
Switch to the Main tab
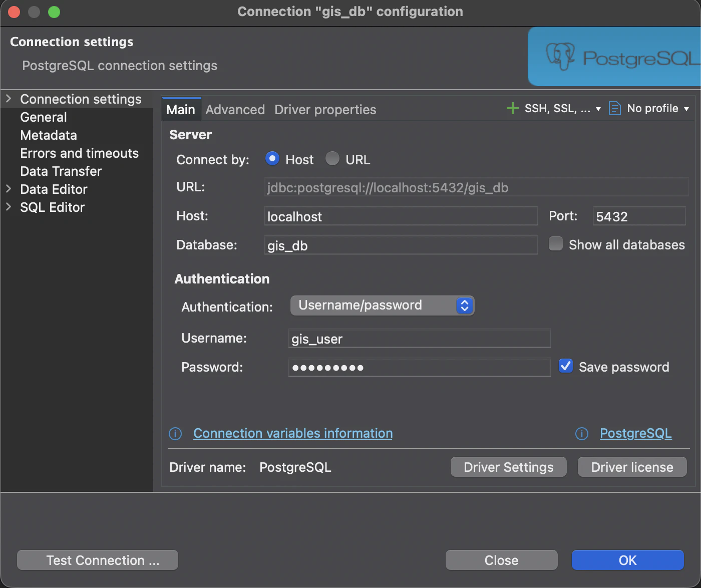(181, 110)
